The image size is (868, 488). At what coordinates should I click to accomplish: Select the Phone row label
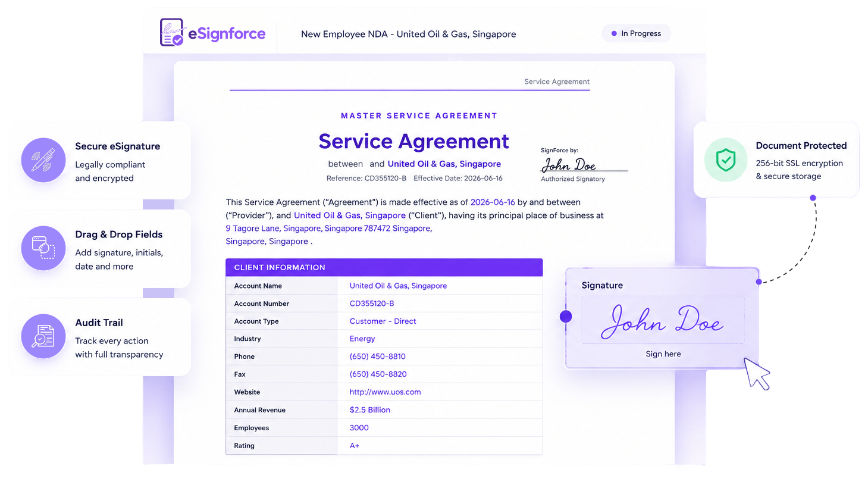pos(245,357)
